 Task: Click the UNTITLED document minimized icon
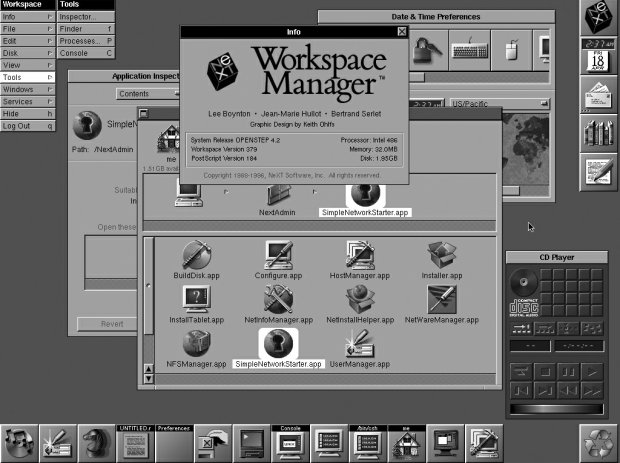click(x=136, y=443)
